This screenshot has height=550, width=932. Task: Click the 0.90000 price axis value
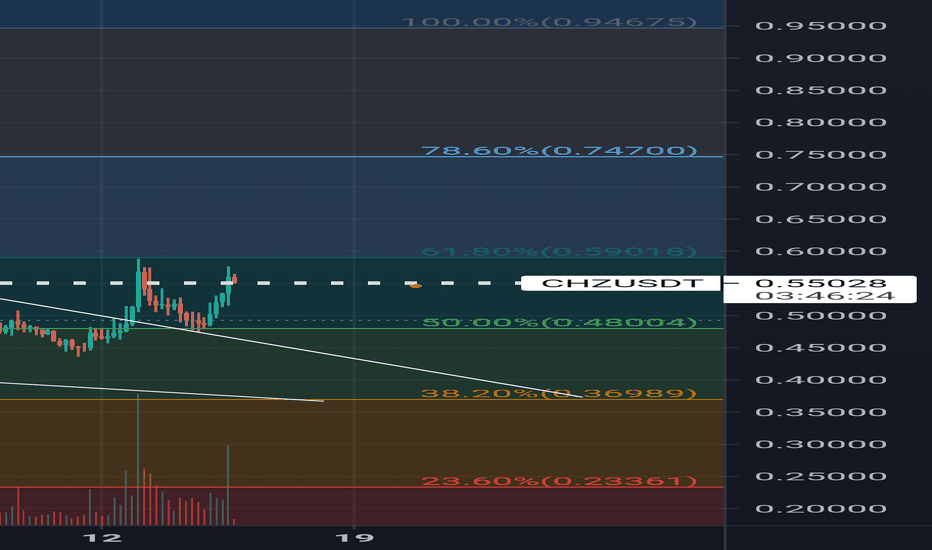click(x=821, y=58)
